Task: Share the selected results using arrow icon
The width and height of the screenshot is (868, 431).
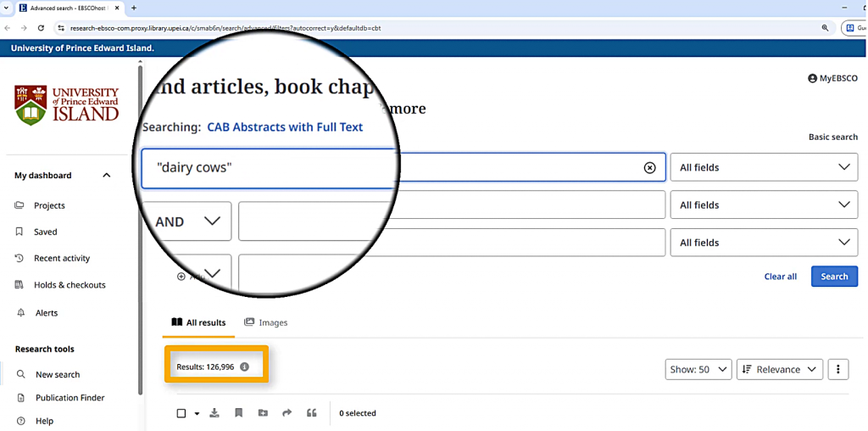Action: tap(287, 413)
